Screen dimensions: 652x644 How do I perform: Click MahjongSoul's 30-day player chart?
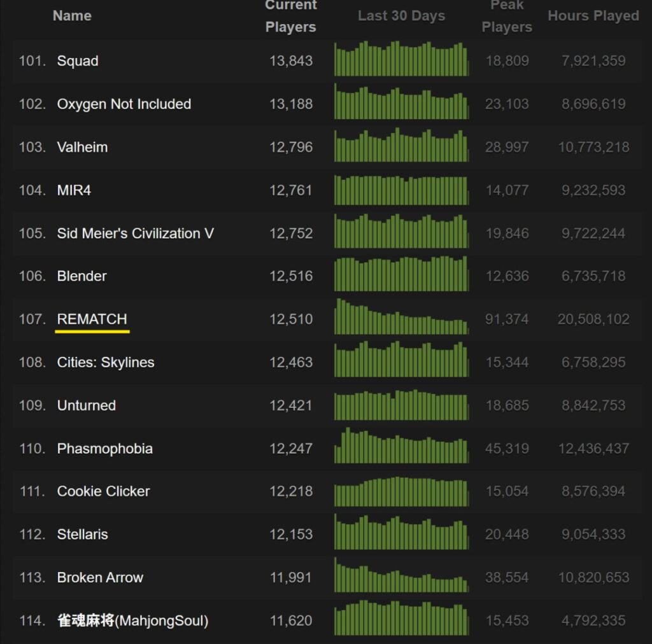pyautogui.click(x=401, y=618)
